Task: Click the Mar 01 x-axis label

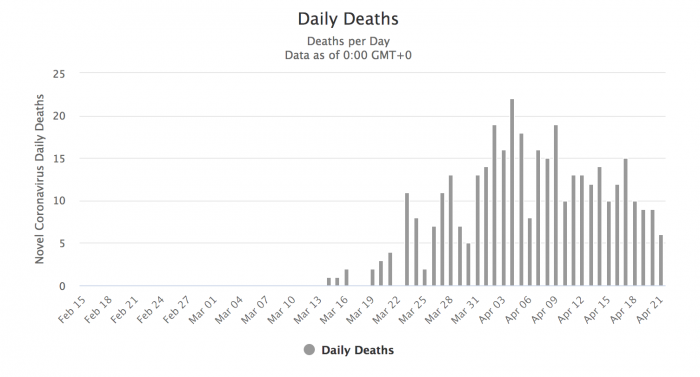Action: click(203, 309)
